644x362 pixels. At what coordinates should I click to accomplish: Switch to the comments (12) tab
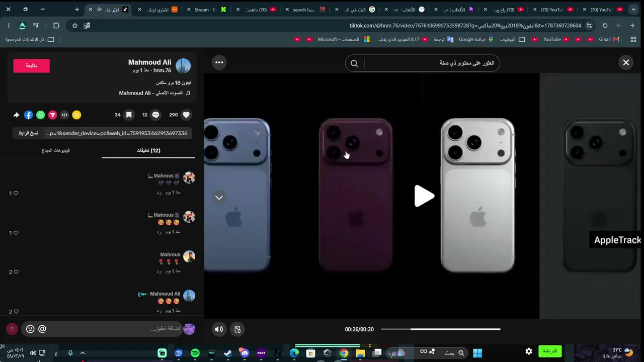click(148, 150)
